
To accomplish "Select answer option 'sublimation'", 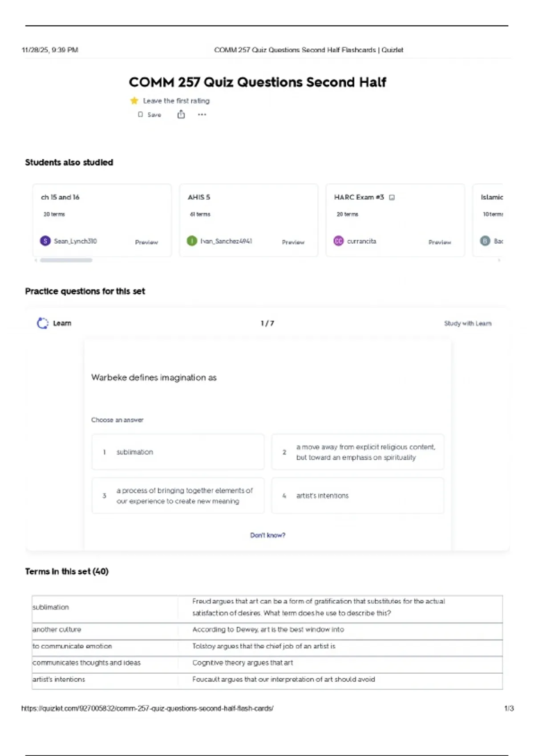I will [x=178, y=452].
